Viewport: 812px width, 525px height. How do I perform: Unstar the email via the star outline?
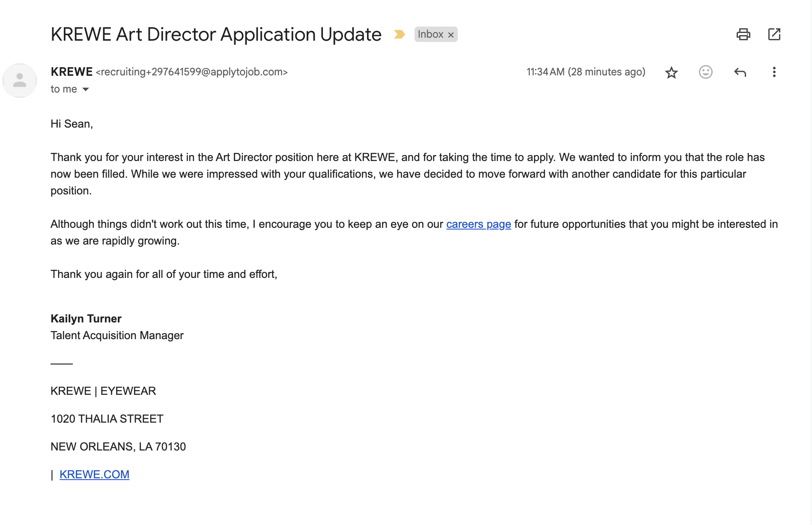(x=671, y=72)
